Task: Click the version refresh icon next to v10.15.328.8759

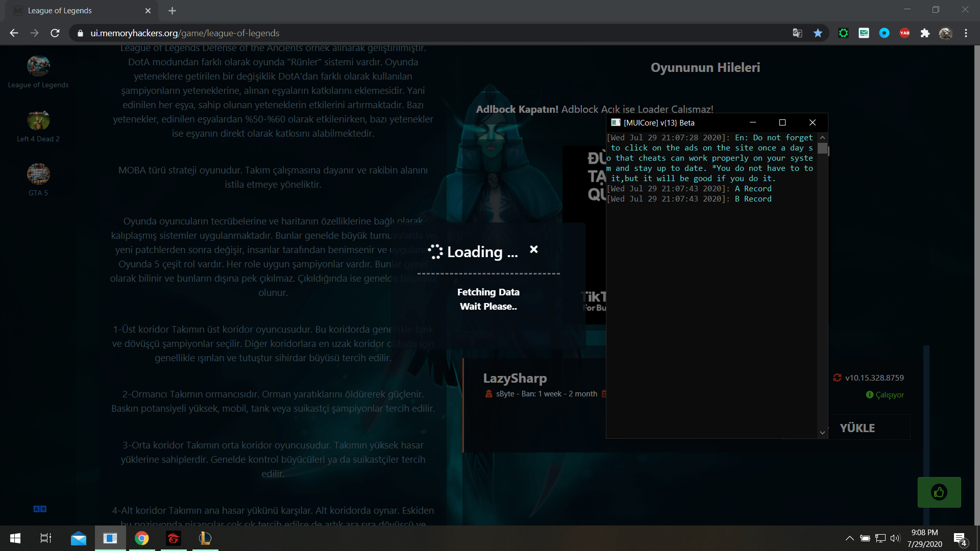Action: click(837, 378)
